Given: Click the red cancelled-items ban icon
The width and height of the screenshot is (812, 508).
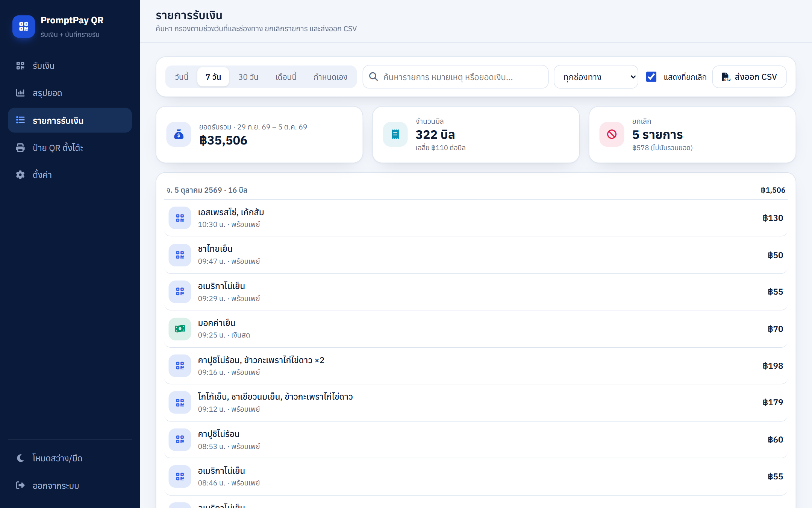Looking at the screenshot, I should point(612,134).
